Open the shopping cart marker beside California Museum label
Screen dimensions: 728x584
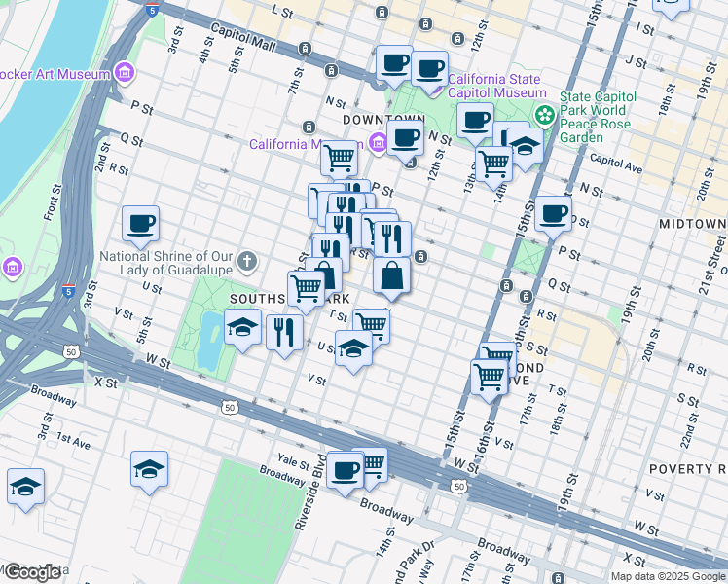click(x=339, y=156)
